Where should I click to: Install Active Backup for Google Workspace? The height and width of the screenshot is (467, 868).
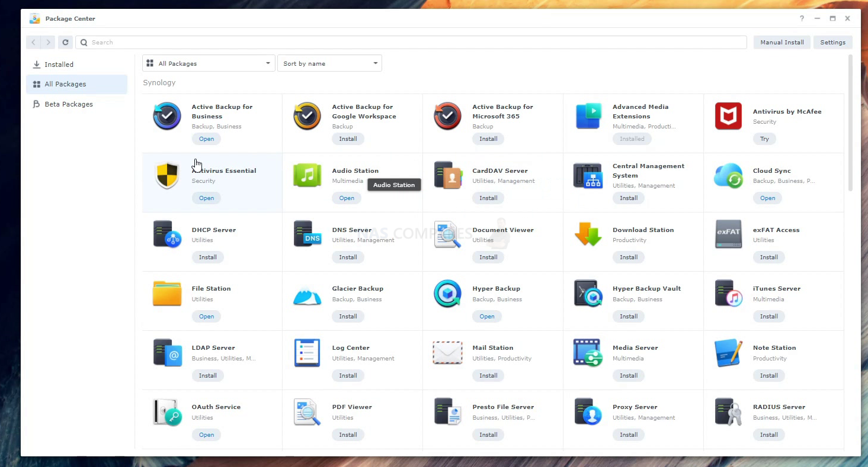click(348, 139)
